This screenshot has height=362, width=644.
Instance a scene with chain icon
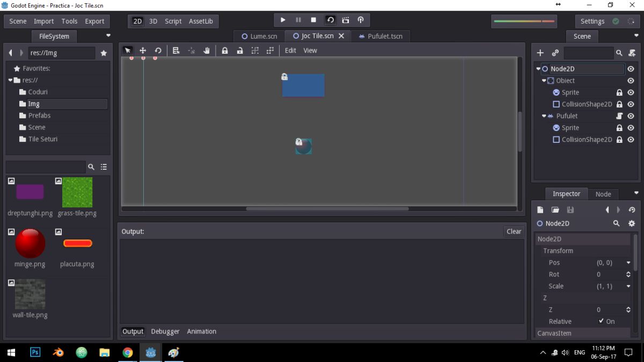tap(555, 53)
